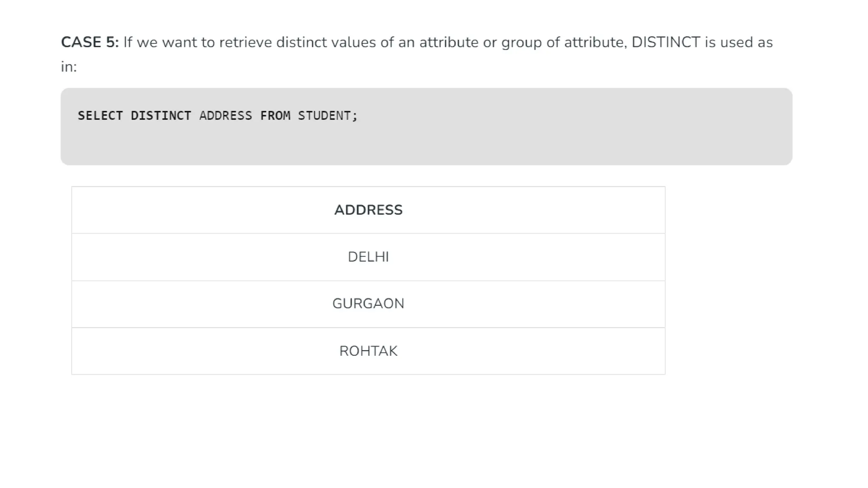This screenshot has height=488, width=868.
Task: Click the word DISTINCT in the paragraph text
Action: pos(666,42)
